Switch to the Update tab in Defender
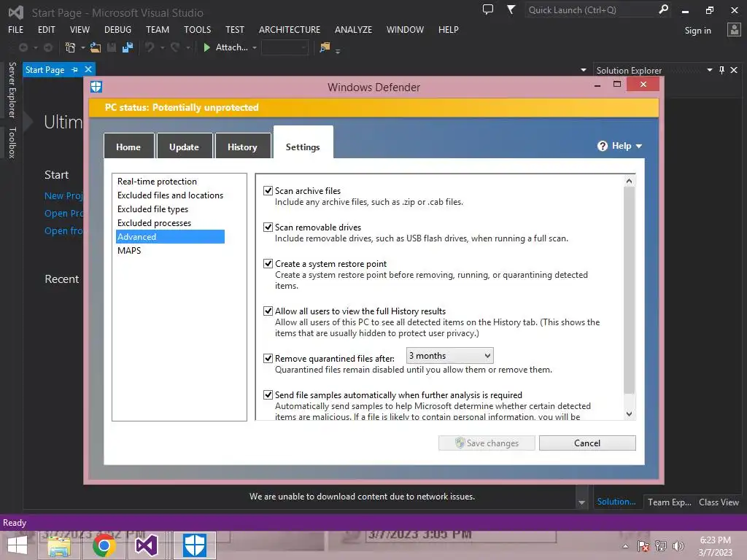Image resolution: width=747 pixels, height=560 pixels. point(185,146)
